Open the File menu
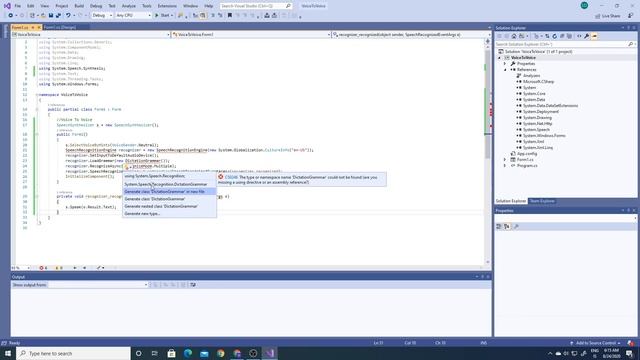 pyautogui.click(x=18, y=6)
